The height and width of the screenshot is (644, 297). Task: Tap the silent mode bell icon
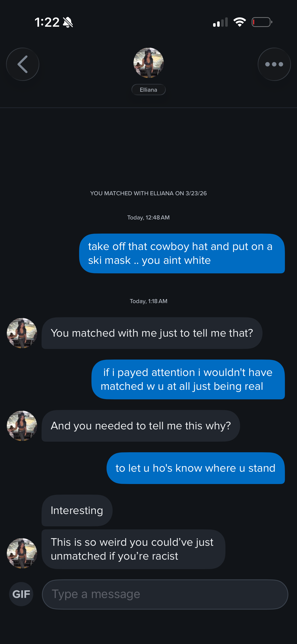coord(68,22)
